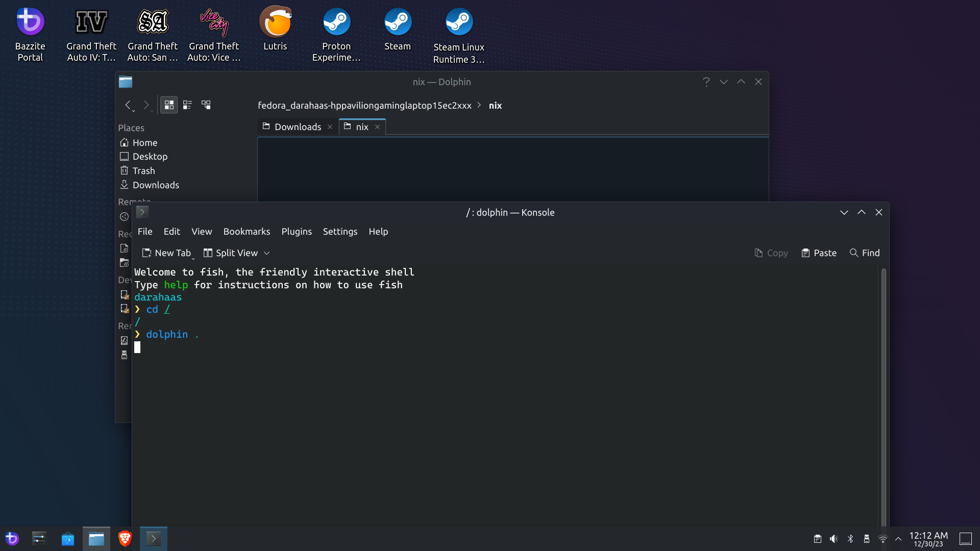Switch Dolphin to details tree view mode
980x551 pixels.
click(x=206, y=105)
